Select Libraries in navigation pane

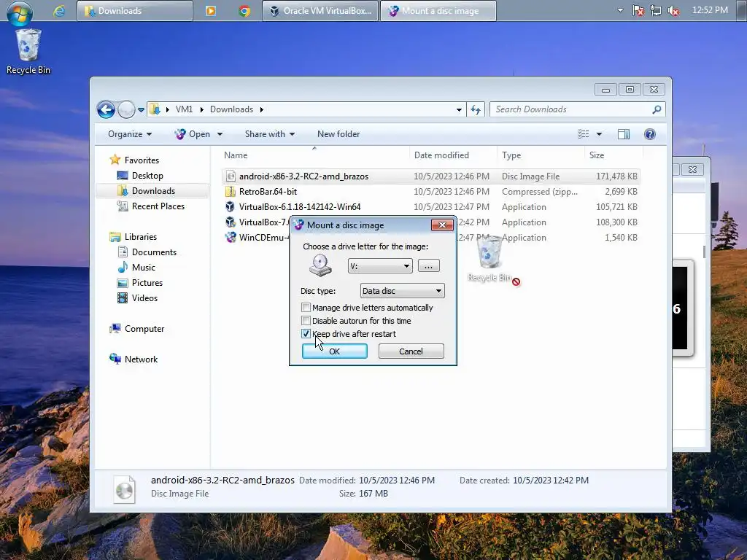coord(141,237)
